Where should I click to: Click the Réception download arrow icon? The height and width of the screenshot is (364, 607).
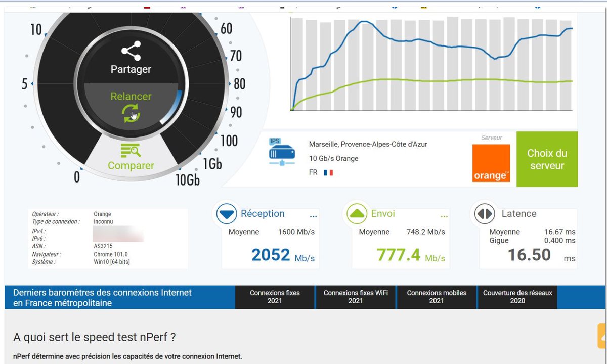pos(227,214)
